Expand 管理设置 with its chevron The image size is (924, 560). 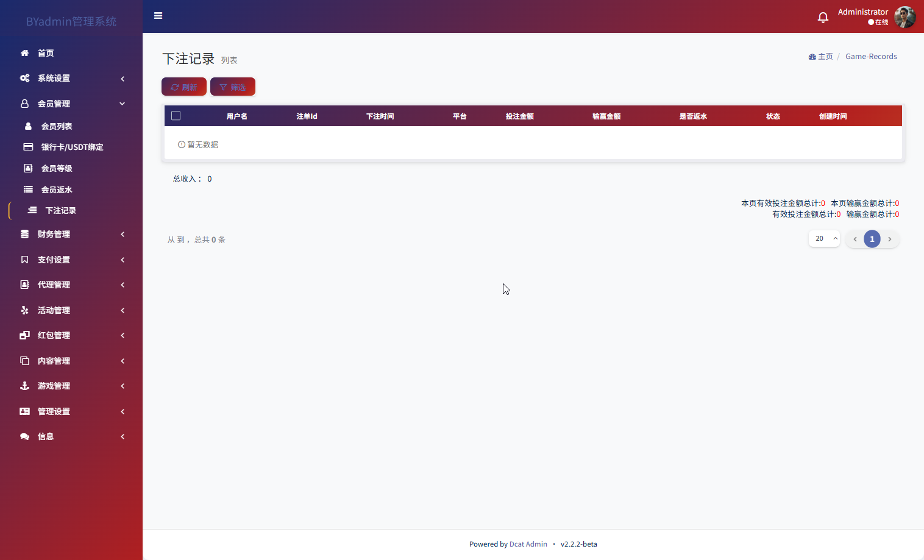tap(123, 411)
